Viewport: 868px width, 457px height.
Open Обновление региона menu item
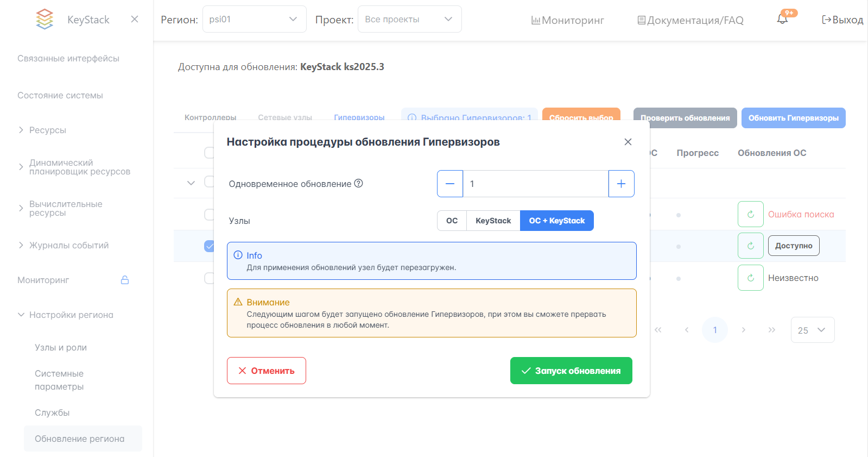(x=80, y=439)
